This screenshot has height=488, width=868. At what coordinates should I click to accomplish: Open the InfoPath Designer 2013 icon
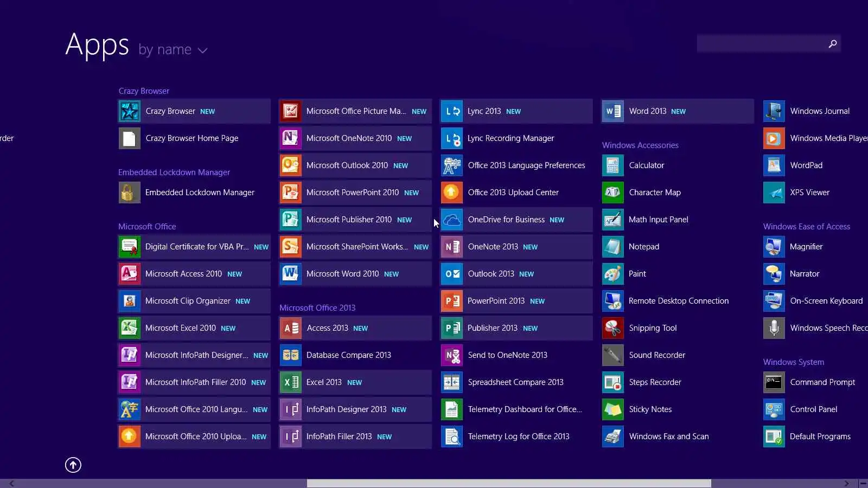click(x=290, y=409)
